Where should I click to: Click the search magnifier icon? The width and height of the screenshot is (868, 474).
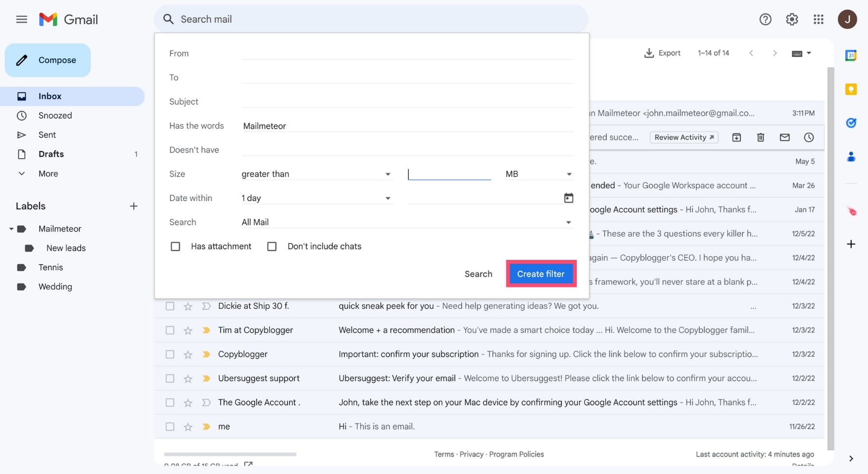168,19
